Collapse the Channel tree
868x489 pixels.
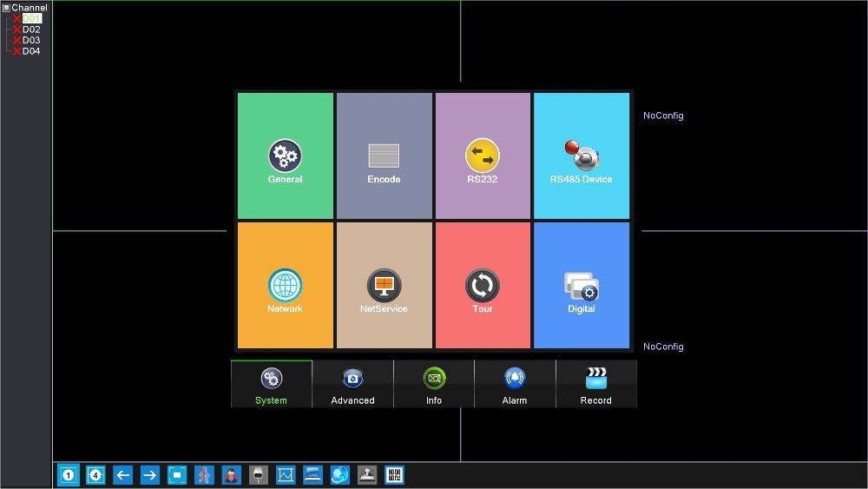(6, 8)
